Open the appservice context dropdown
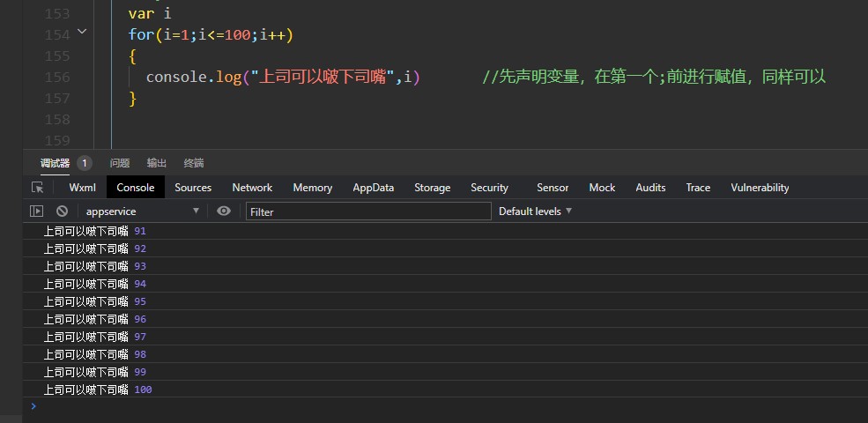Viewport: 868px width, 423px height. (x=141, y=211)
